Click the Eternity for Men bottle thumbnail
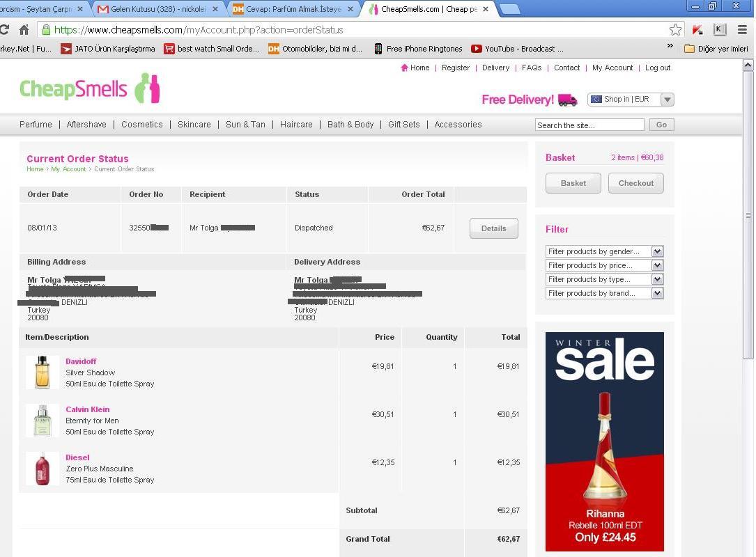 (43, 420)
